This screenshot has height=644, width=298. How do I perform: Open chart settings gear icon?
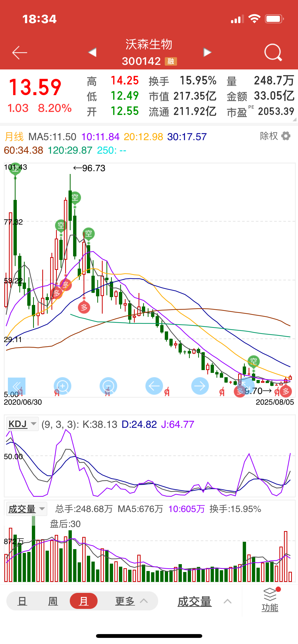coord(286,136)
